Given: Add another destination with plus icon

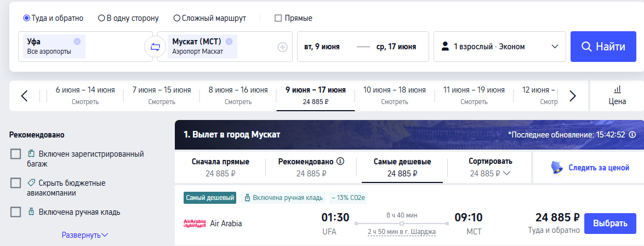Looking at the screenshot, I should (282, 47).
